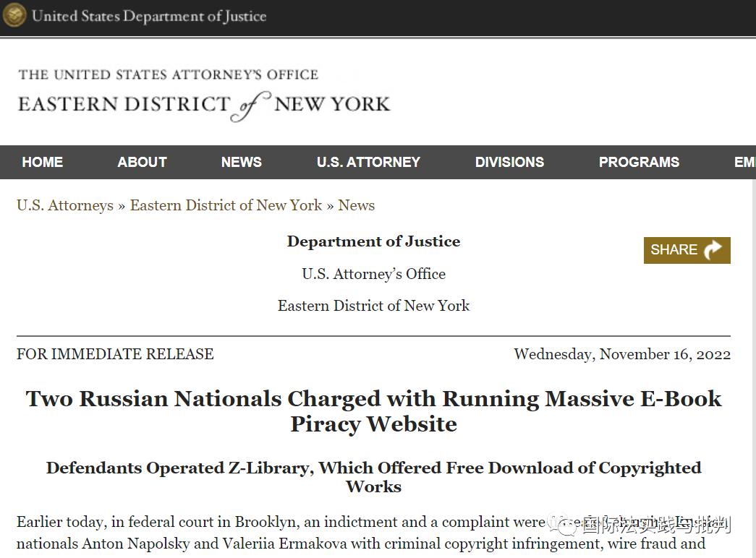Open United States Department of Justice link
756x558 pixels.
[149, 16]
